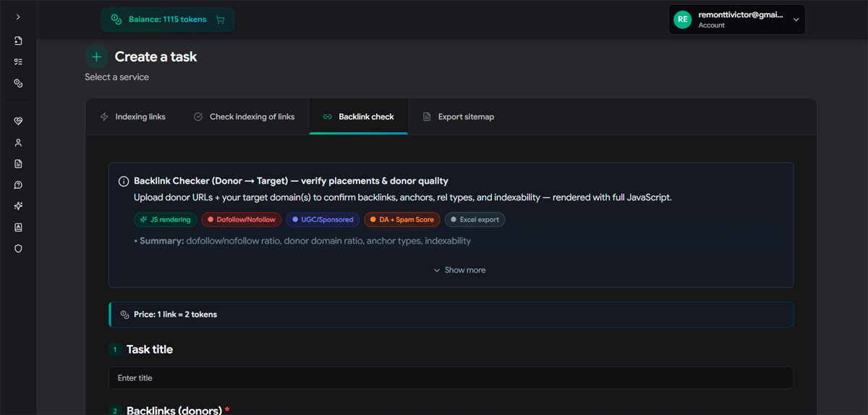The image size is (868, 415).
Task: Open the coins sidebar icon
Action: pyautogui.click(x=18, y=83)
